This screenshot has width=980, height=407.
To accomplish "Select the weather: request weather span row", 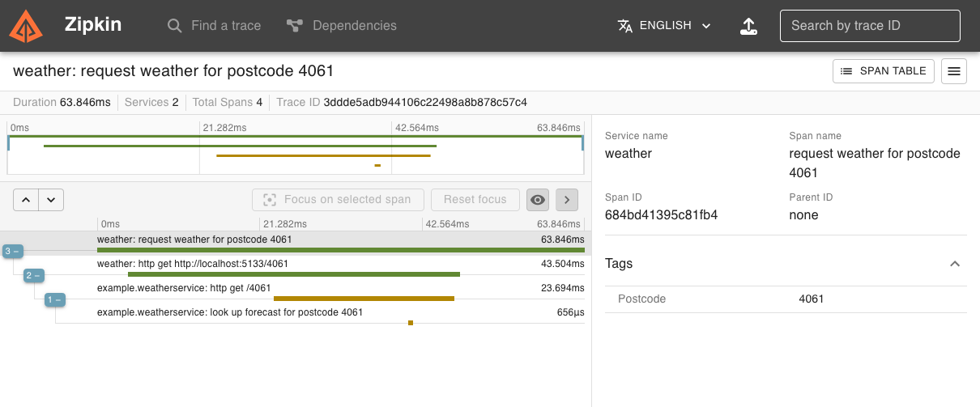I will coord(296,243).
